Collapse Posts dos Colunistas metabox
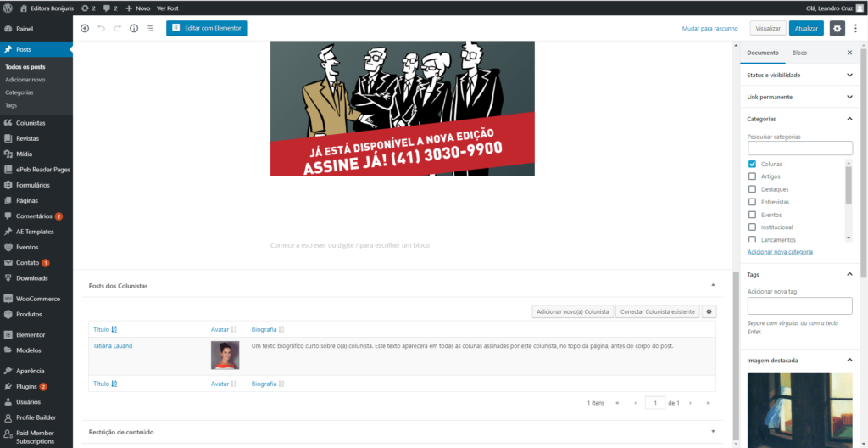868x448 pixels. (x=713, y=285)
